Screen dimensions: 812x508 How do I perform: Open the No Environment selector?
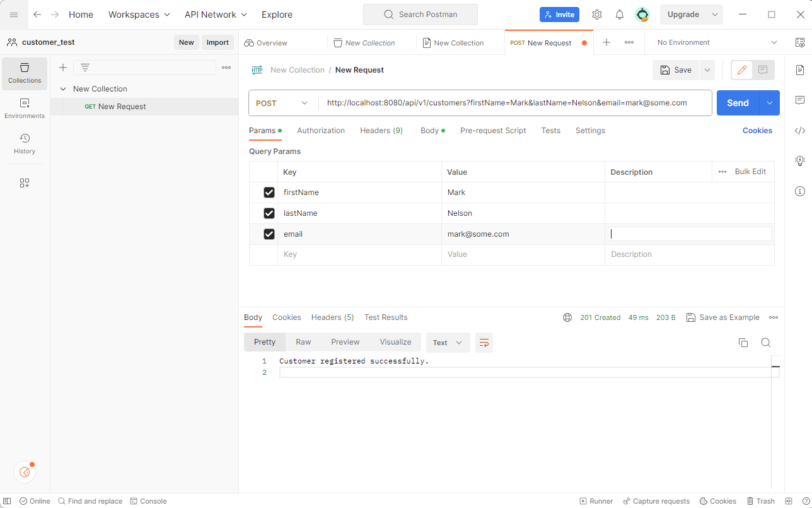(x=717, y=42)
